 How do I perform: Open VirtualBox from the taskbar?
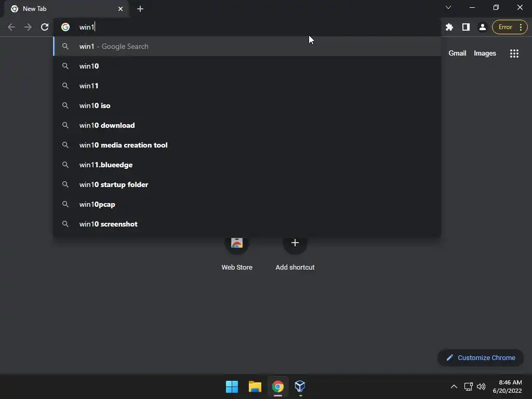pyautogui.click(x=300, y=386)
